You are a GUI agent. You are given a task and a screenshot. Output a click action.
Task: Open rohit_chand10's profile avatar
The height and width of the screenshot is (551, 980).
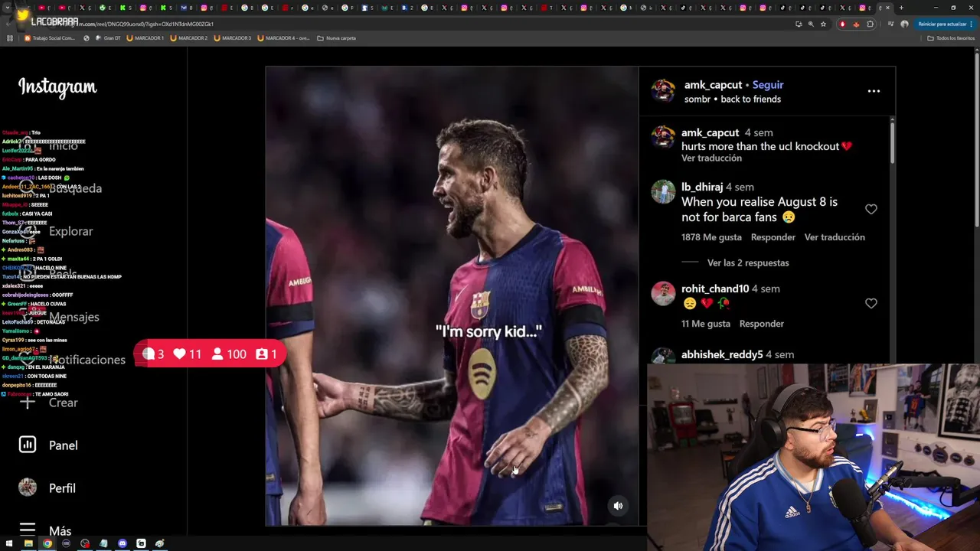(x=663, y=294)
